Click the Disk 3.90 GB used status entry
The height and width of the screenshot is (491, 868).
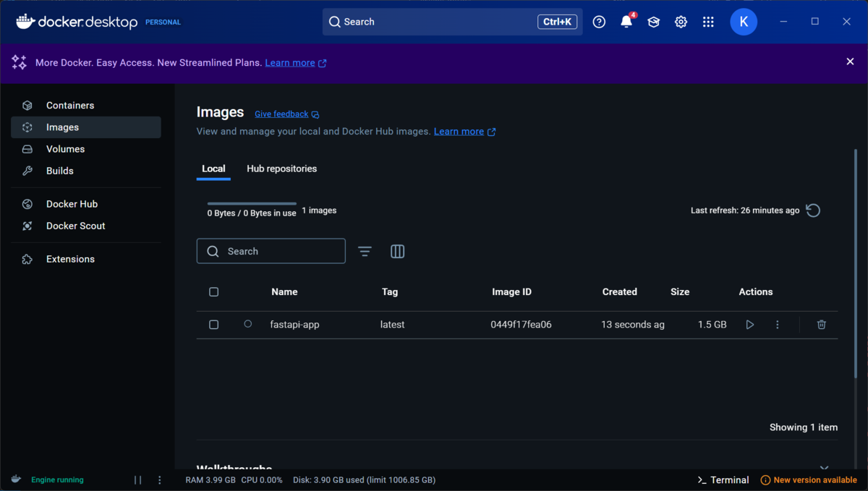point(364,480)
